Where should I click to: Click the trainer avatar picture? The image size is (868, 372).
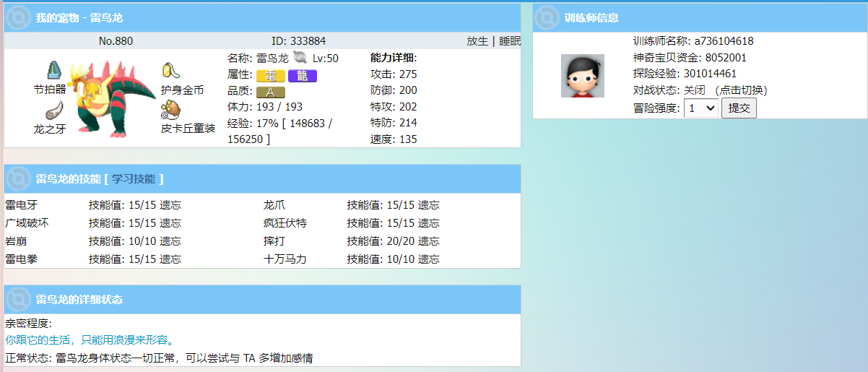click(x=582, y=76)
